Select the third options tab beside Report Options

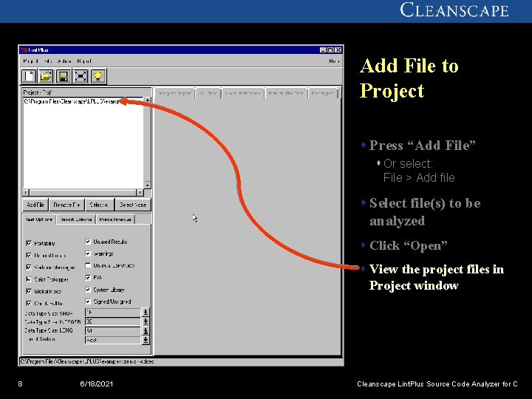click(115, 219)
